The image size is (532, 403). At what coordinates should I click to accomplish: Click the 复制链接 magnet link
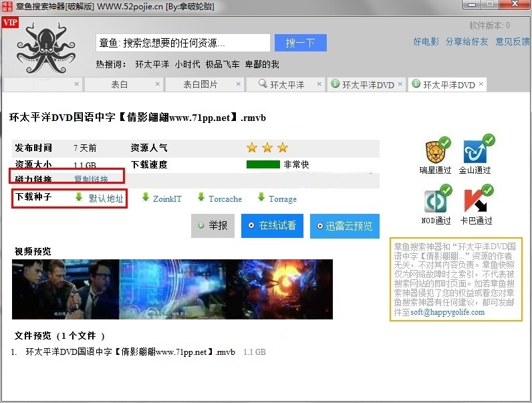coord(91,178)
